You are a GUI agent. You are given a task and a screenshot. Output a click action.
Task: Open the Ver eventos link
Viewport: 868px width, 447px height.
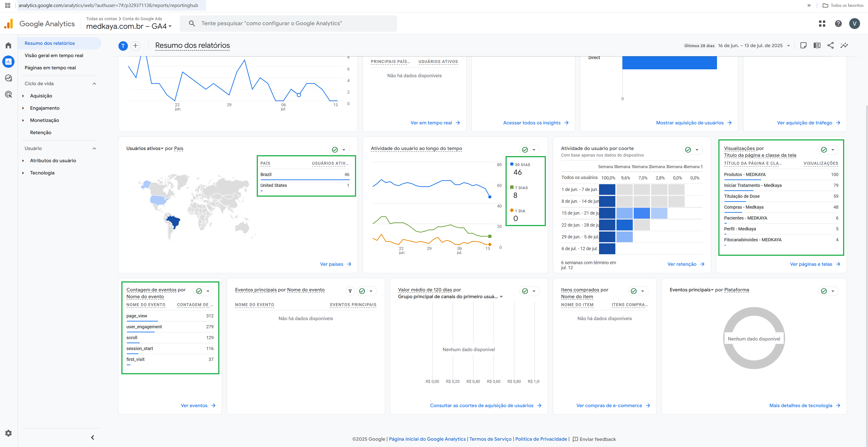[198, 406]
